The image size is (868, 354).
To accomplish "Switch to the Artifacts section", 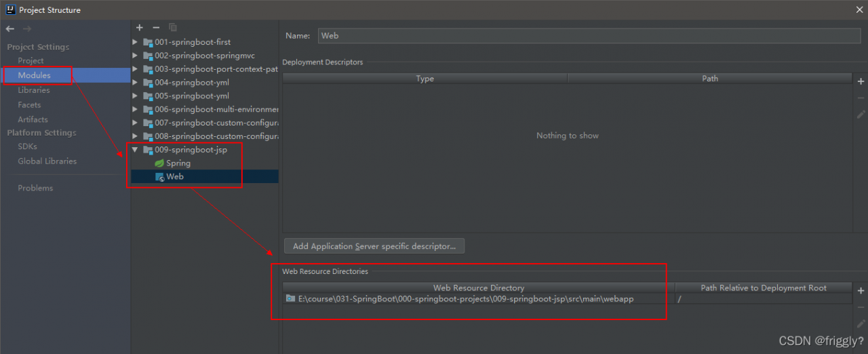I will [33, 119].
